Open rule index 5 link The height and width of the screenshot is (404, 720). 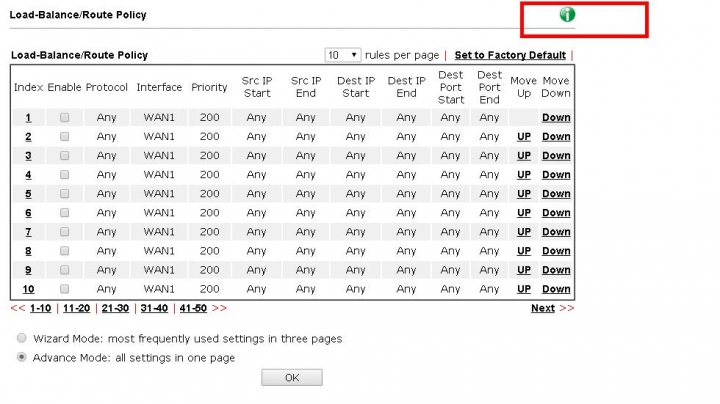pyautogui.click(x=28, y=194)
